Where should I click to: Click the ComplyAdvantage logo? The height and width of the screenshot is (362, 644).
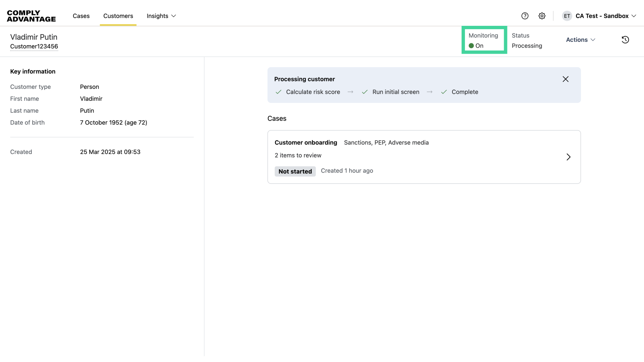point(31,16)
